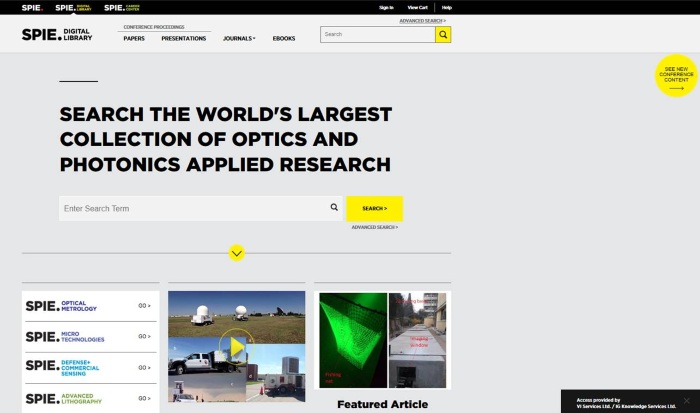Expand the Journals dropdown menu
700x413 pixels.
pos(239,38)
